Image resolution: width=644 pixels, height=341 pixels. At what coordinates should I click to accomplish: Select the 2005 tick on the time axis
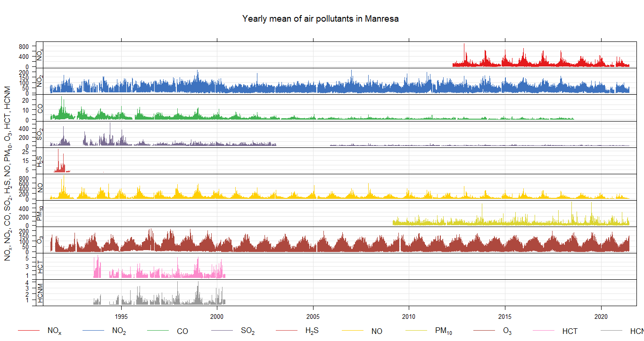[x=314, y=315]
